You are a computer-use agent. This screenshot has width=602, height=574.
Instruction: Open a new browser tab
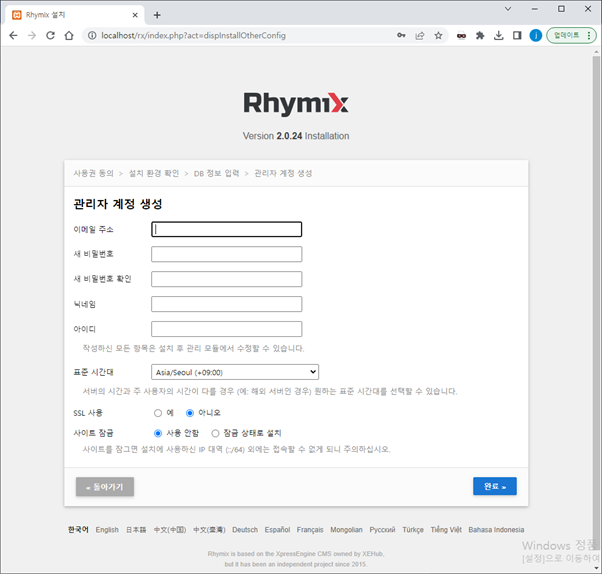click(x=157, y=15)
